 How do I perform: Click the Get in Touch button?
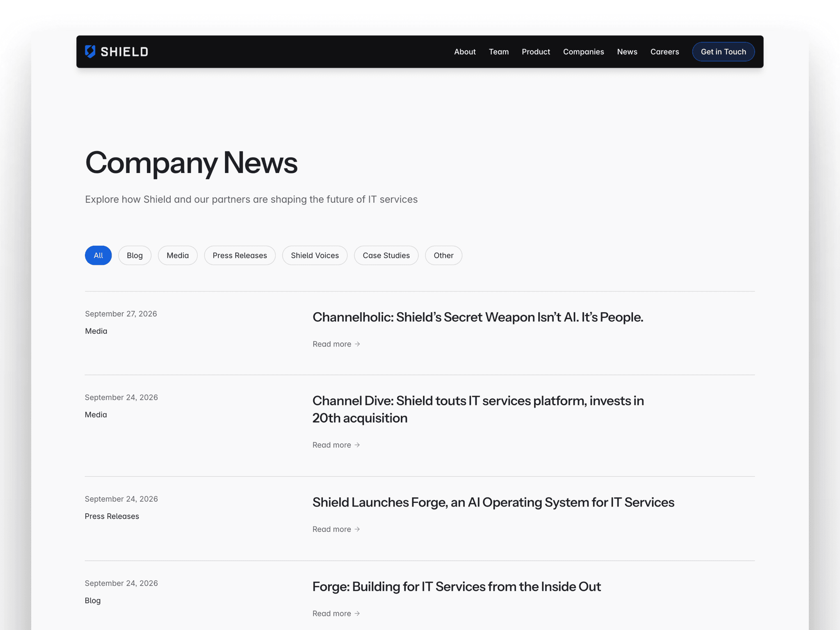coord(723,52)
